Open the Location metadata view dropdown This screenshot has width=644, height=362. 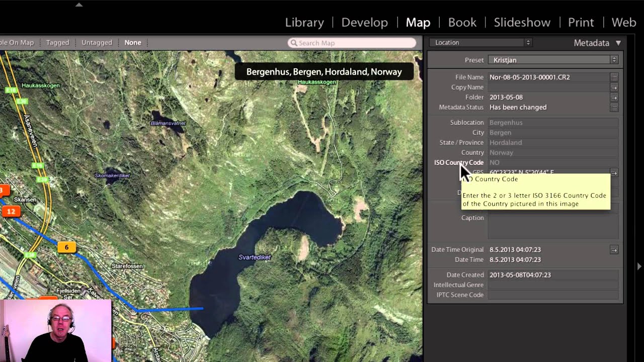[x=480, y=43]
